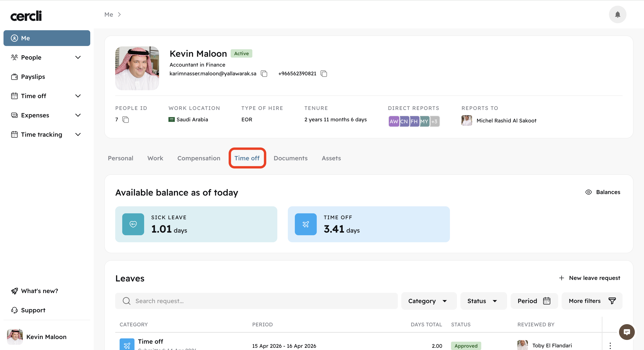Click New leave request button
Screen dimensions: 644x350
click(x=590, y=278)
